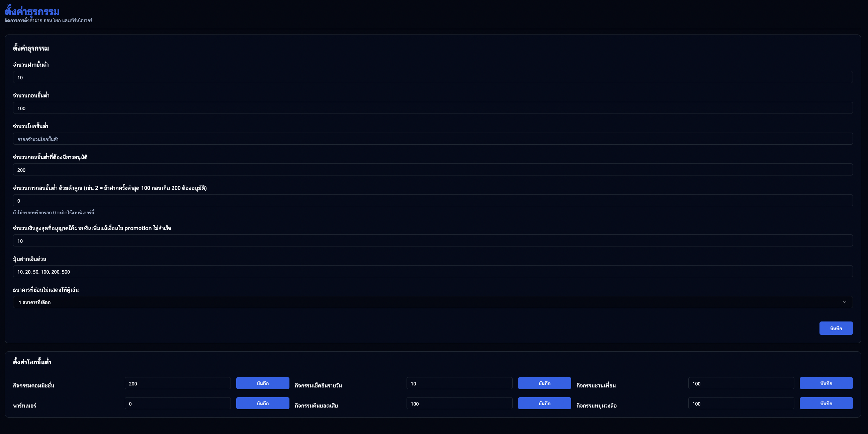This screenshot has height=434, width=868.
Task: Save the loss cashback activity setting
Action: pos(544,403)
